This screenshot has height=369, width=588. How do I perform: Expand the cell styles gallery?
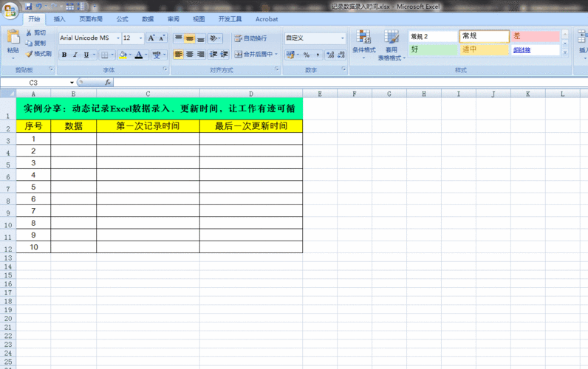tap(565, 52)
